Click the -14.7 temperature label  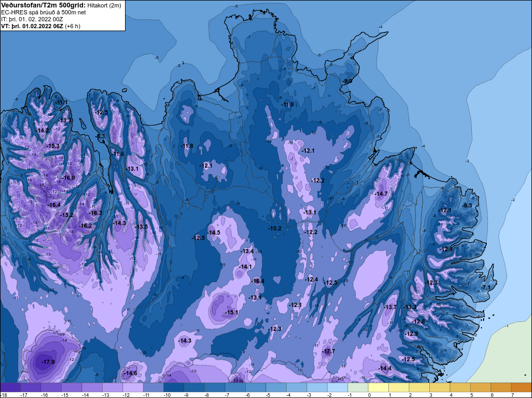tap(381, 194)
